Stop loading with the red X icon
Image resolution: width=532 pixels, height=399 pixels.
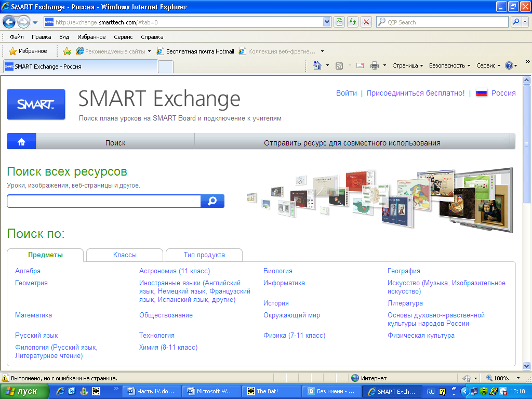point(366,22)
